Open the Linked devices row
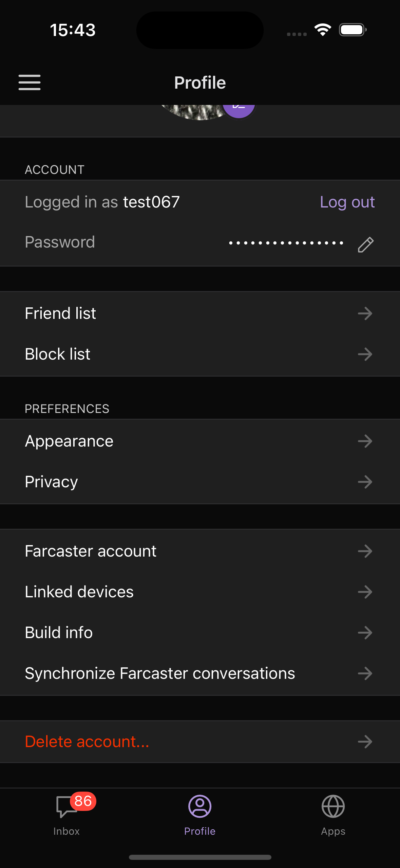 tap(200, 592)
